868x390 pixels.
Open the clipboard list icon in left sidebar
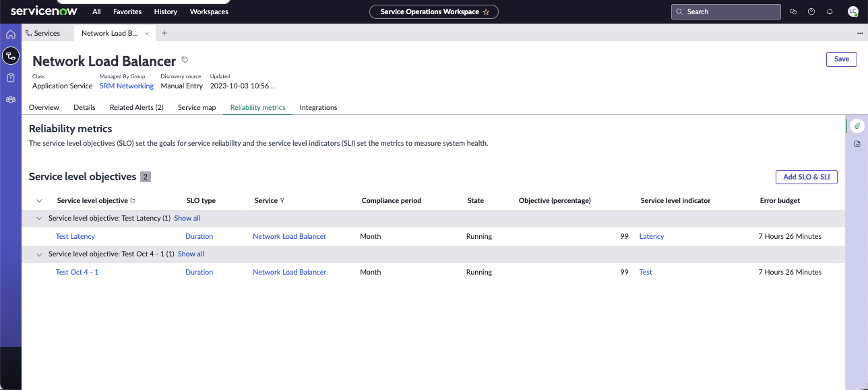tap(11, 78)
